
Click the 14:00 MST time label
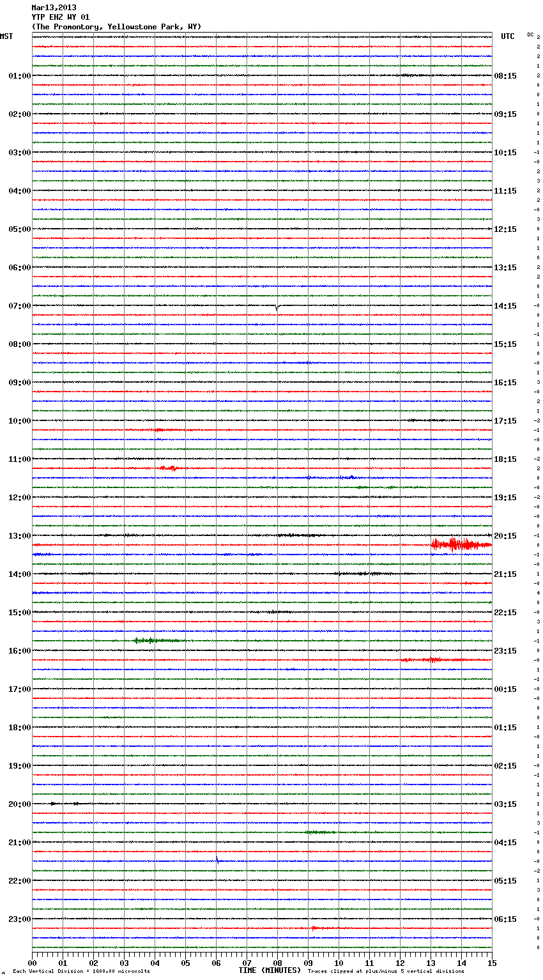(20, 574)
